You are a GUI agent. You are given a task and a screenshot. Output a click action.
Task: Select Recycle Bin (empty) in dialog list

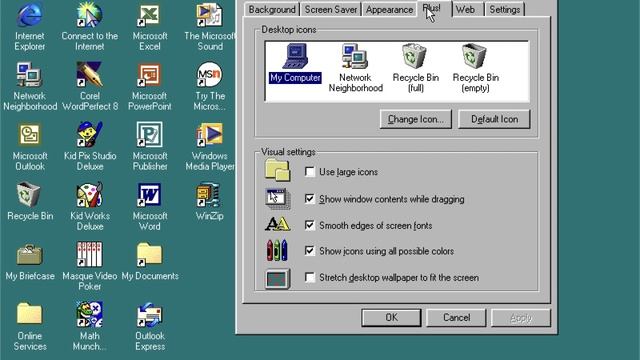pos(476,68)
